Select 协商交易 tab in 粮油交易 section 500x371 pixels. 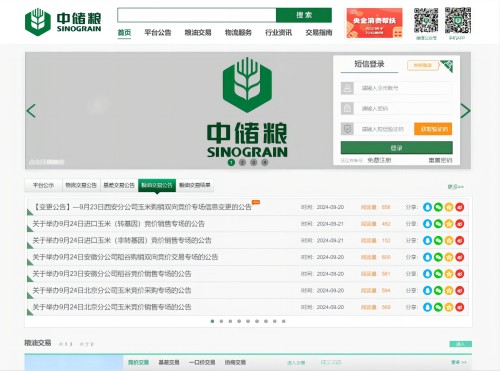click(x=235, y=362)
